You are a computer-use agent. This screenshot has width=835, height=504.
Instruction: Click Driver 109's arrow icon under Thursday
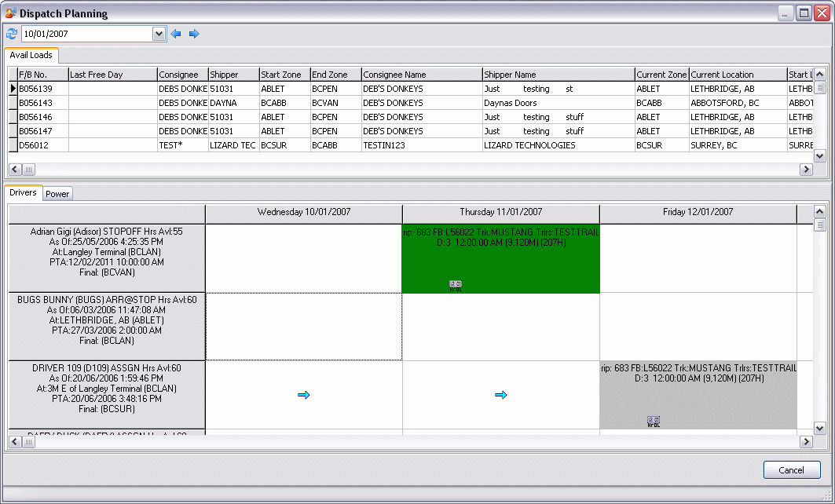click(x=500, y=395)
